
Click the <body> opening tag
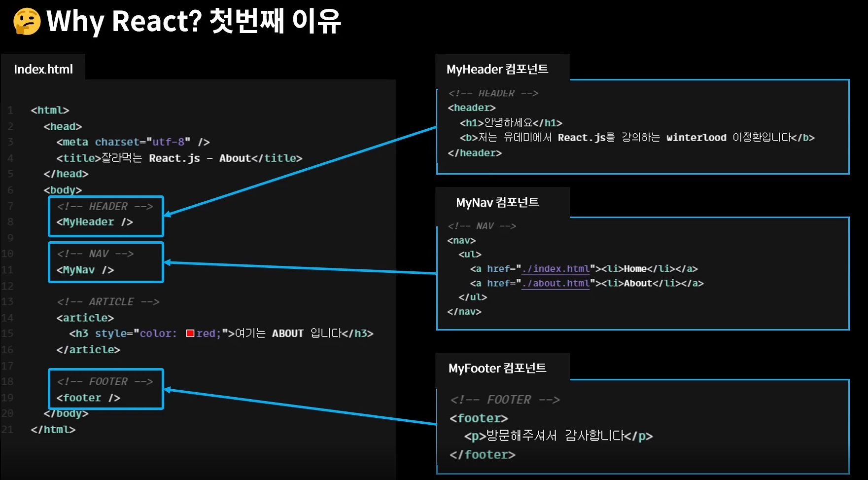(63, 190)
